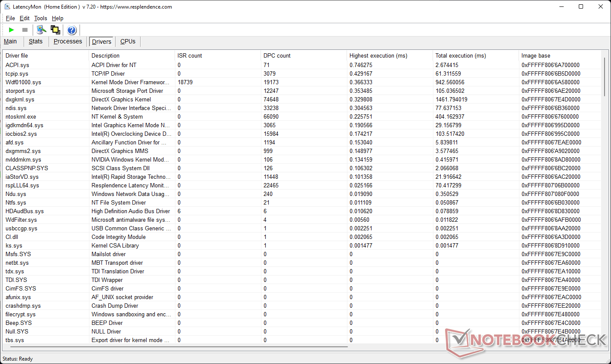Select the netbt.sys row
The width and height of the screenshot is (611, 364).
click(302, 263)
